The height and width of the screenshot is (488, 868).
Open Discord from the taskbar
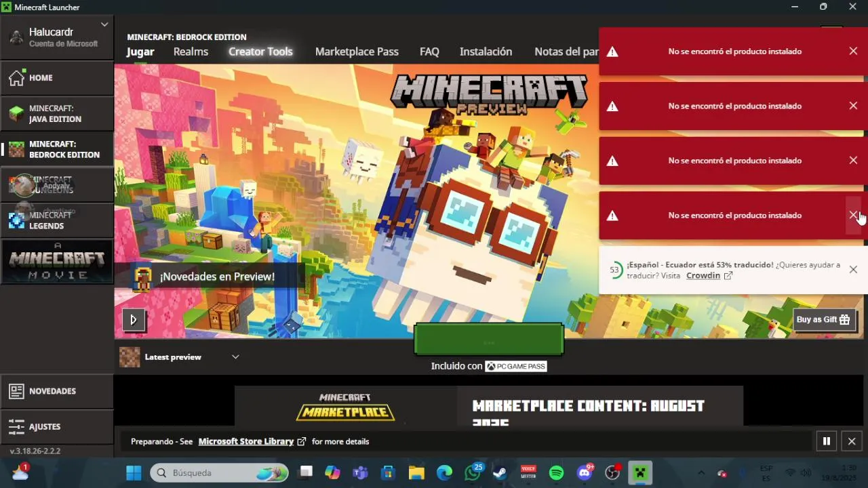point(585,472)
